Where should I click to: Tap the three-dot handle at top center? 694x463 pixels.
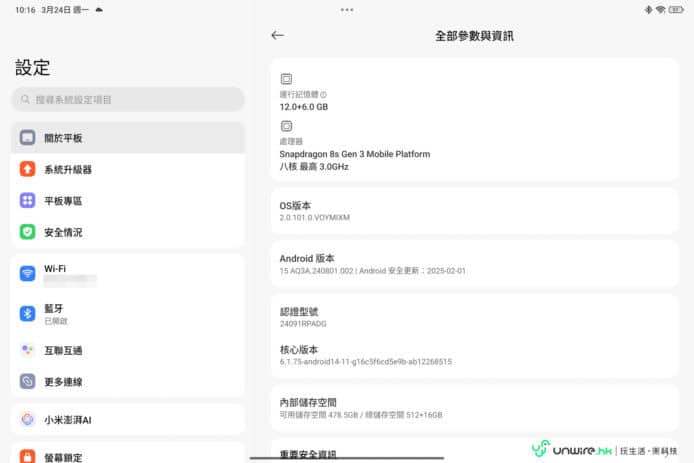point(347,9)
